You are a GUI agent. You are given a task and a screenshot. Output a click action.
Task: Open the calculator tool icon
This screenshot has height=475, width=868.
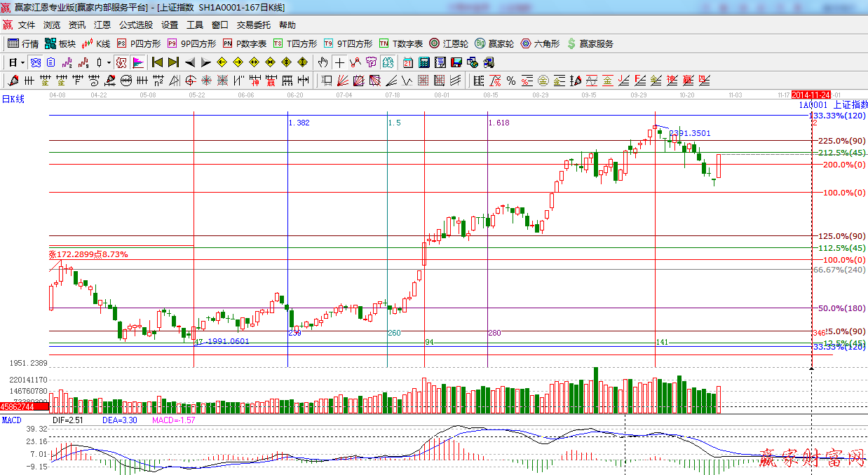coord(423,62)
